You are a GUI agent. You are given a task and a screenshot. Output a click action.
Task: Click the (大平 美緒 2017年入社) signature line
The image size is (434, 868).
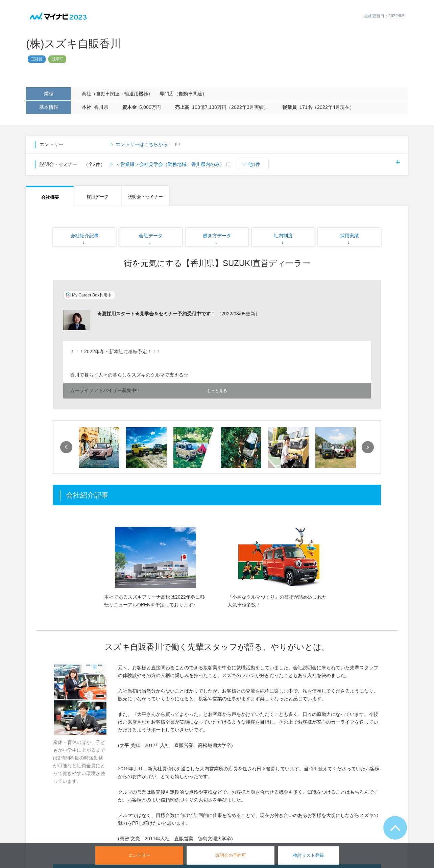point(175,745)
